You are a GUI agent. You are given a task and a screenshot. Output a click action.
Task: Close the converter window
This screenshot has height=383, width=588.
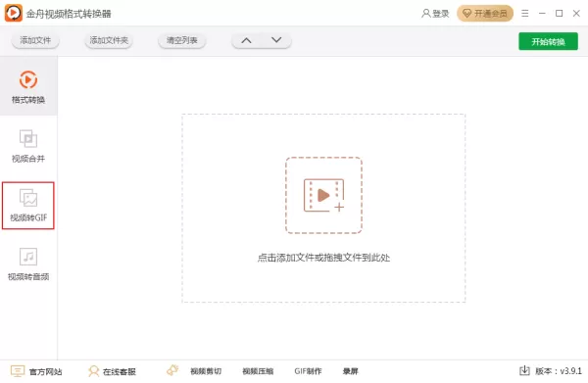pos(577,14)
